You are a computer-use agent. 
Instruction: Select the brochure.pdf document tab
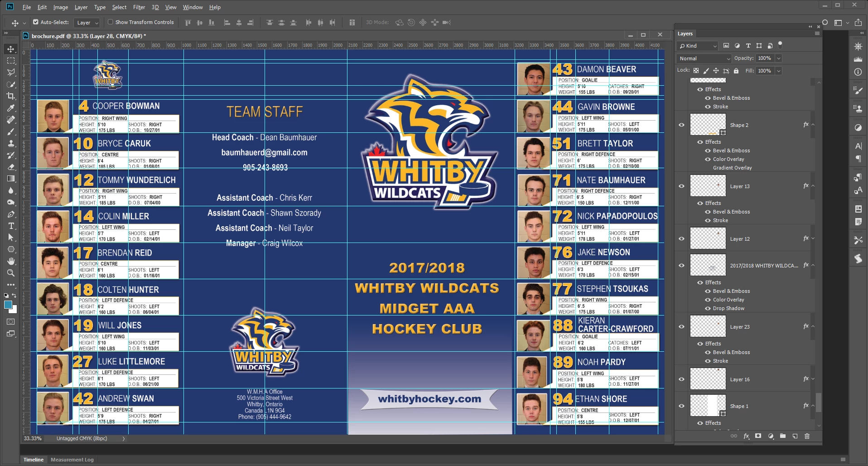click(88, 36)
